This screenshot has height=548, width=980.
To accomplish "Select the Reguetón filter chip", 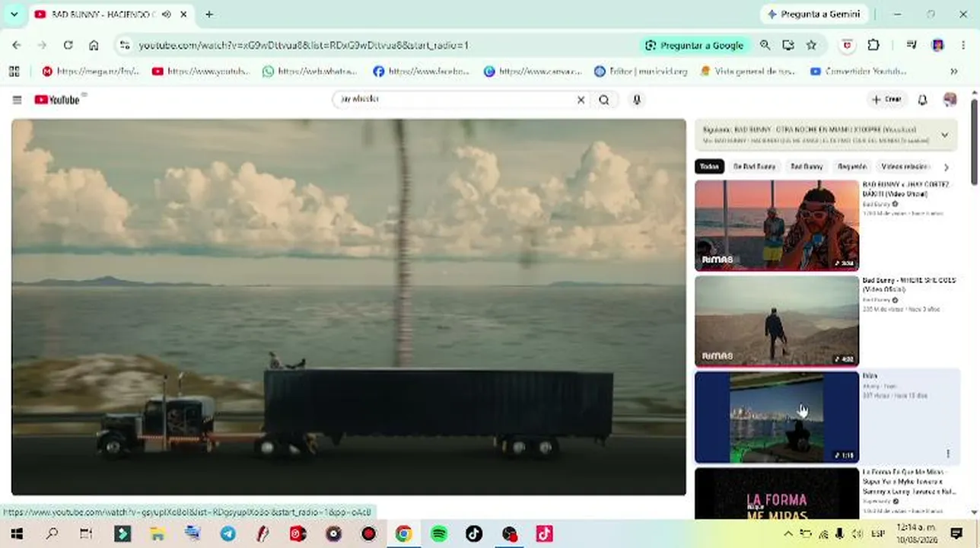I will [852, 167].
